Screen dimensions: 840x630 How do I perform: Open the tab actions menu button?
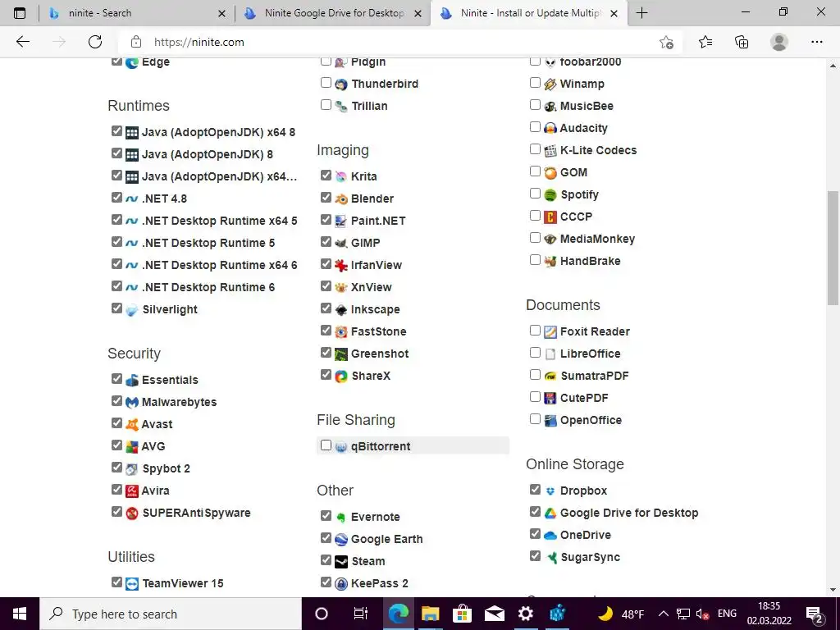20,13
